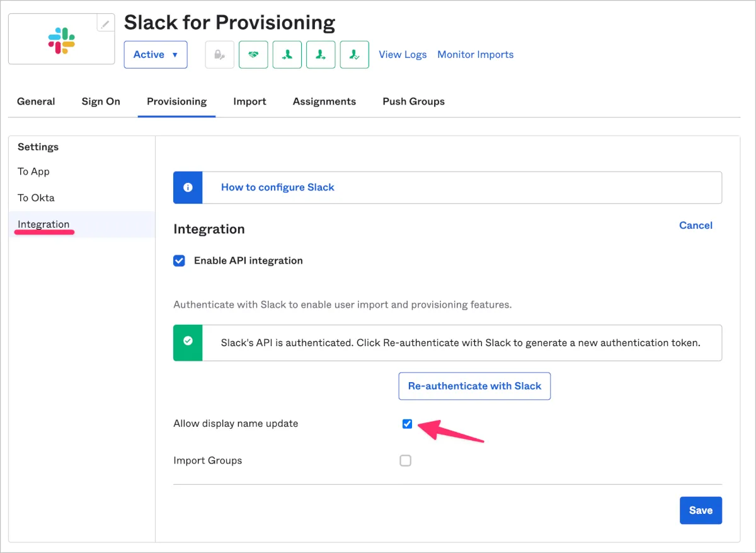This screenshot has height=553, width=756.
Task: Click the green authenticated checkmark icon
Action: coord(188,342)
